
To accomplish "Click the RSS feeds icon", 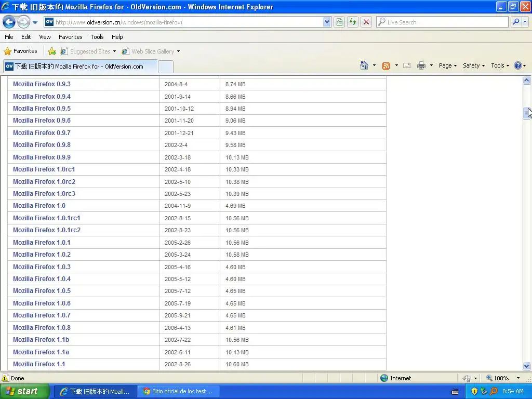I will click(386, 66).
